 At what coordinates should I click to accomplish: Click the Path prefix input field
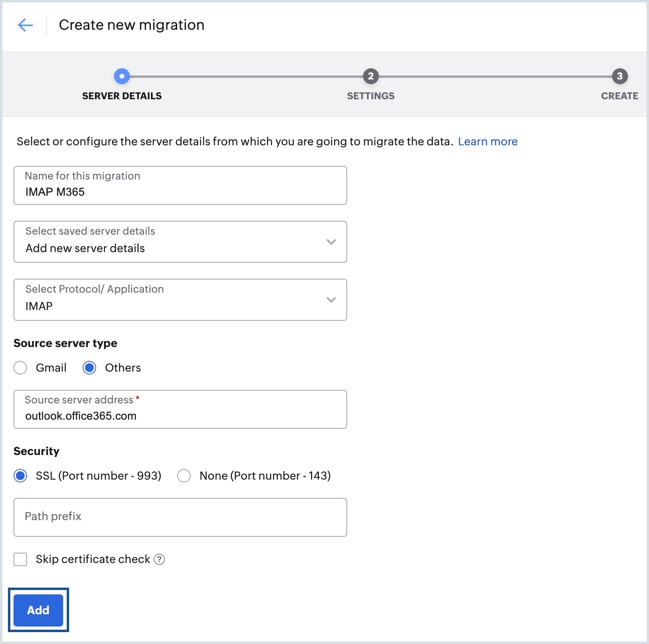180,517
